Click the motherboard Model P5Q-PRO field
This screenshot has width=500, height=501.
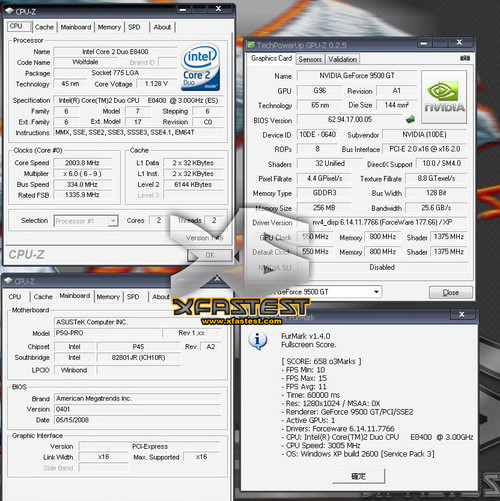pos(108,333)
